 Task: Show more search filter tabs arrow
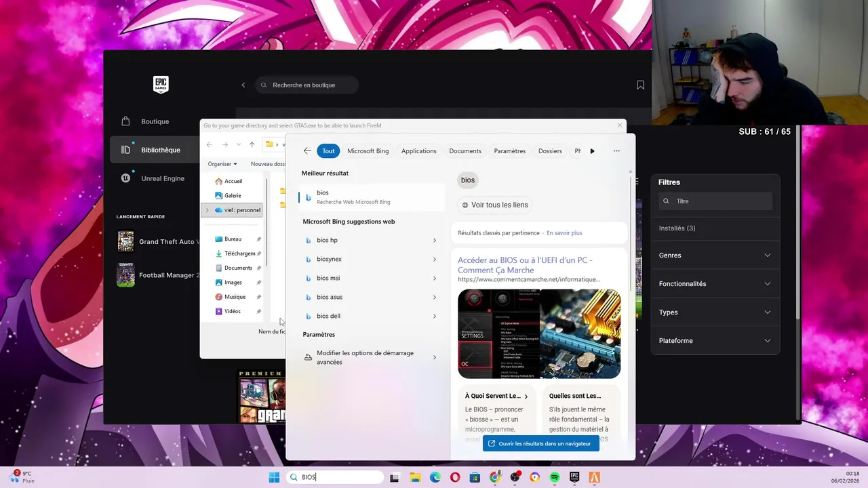point(592,151)
